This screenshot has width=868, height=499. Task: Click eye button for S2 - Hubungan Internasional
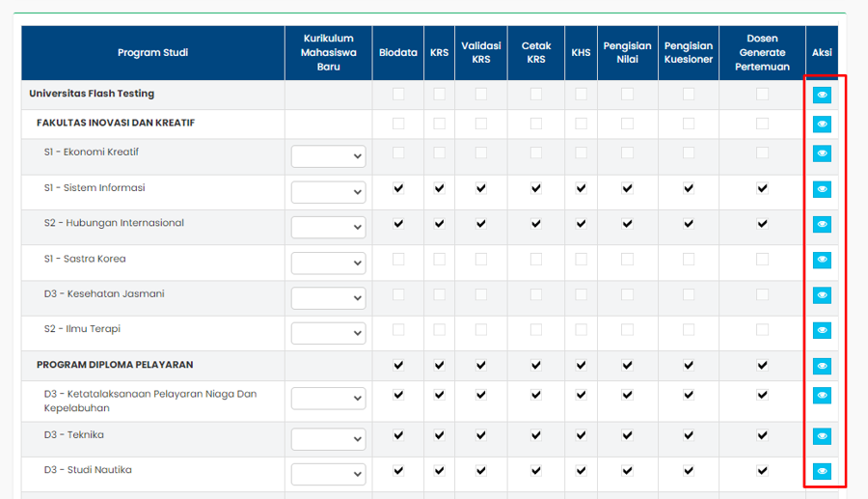pos(822,224)
